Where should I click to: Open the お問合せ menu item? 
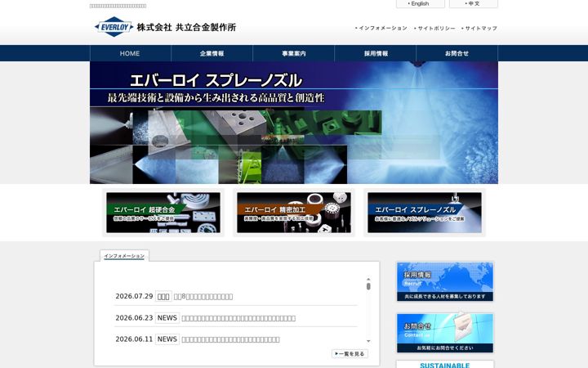coord(457,53)
